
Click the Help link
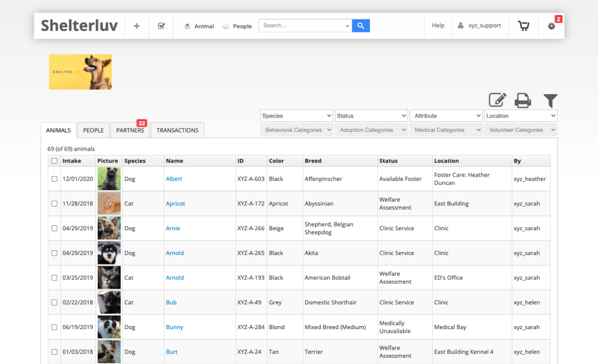click(x=438, y=26)
